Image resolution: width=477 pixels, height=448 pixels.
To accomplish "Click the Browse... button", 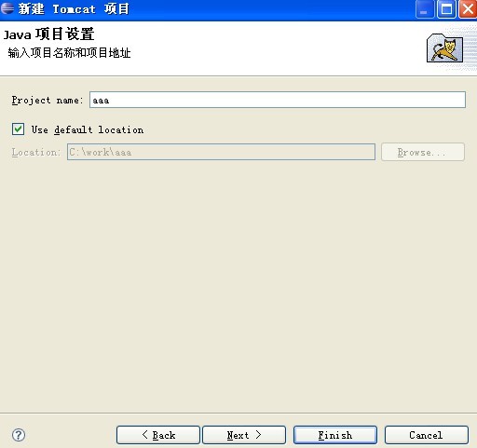I will (423, 152).
